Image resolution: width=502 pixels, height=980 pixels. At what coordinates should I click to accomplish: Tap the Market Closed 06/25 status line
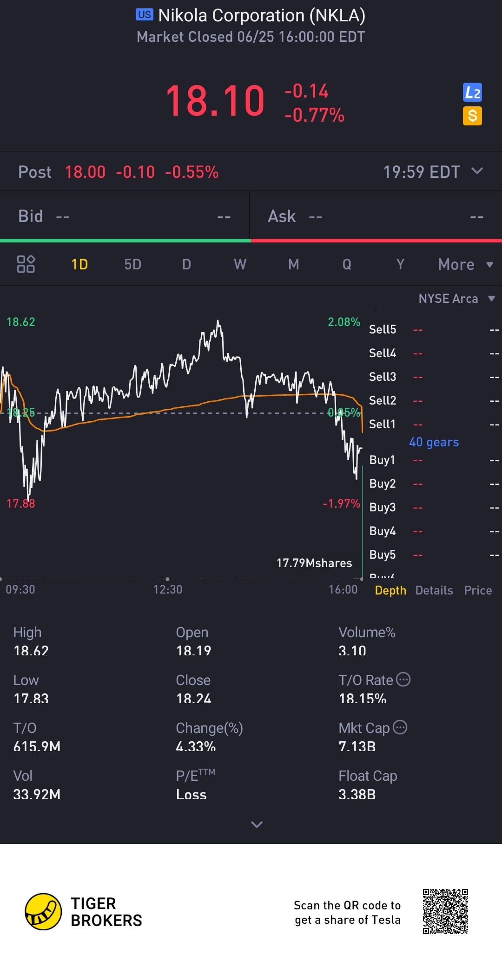click(251, 37)
